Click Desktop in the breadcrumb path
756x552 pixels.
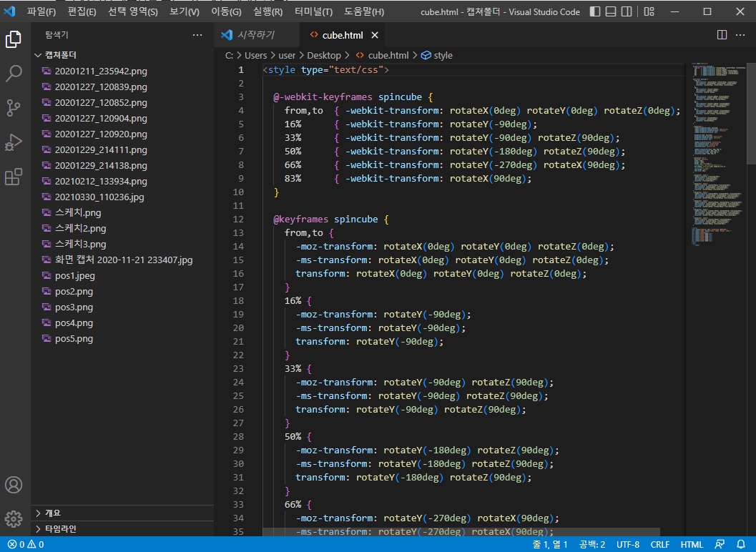pos(324,56)
